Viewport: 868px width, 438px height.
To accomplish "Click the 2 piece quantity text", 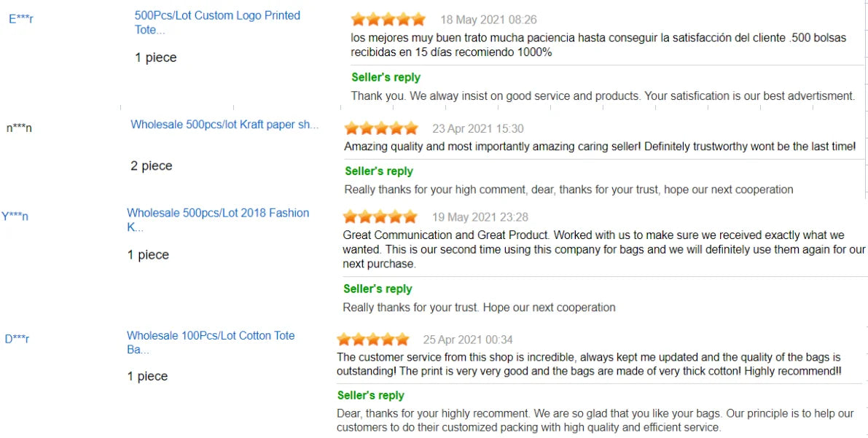I will click(x=152, y=166).
